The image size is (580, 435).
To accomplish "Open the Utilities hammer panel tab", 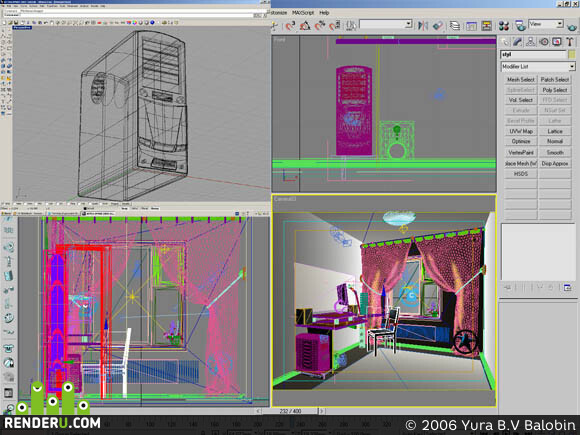I will pos(570,42).
